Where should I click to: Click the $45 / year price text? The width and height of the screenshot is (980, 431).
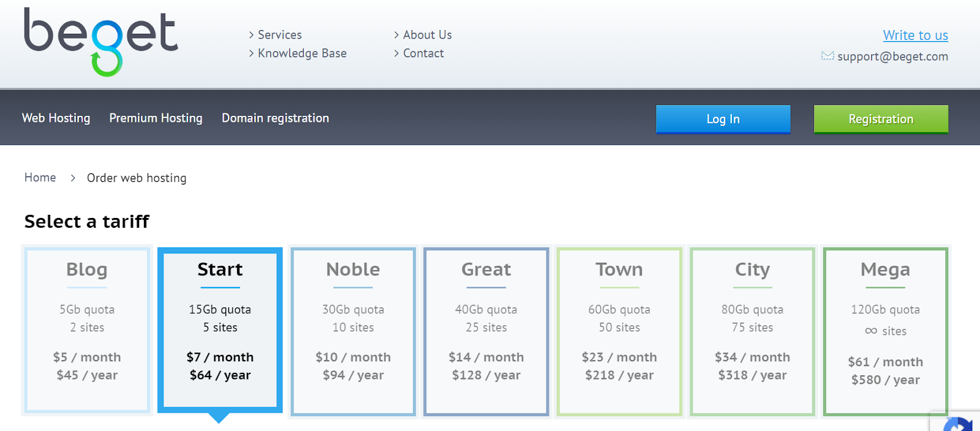[x=87, y=375]
